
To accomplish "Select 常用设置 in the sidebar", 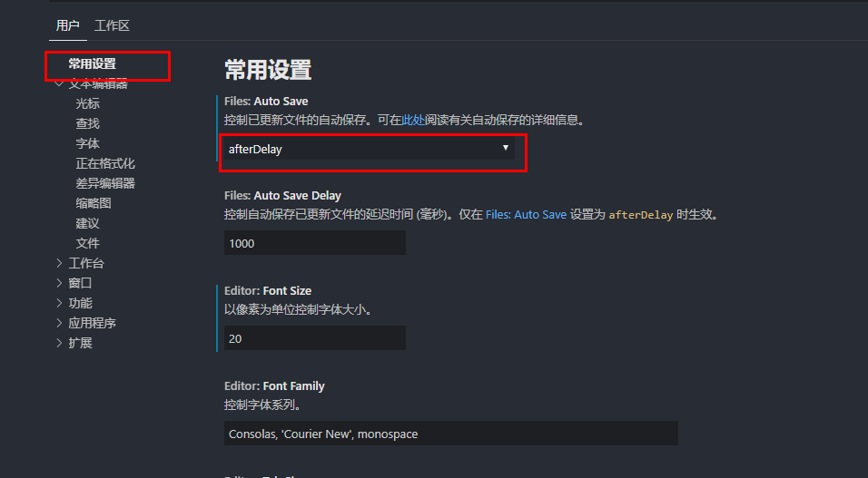I will [93, 64].
